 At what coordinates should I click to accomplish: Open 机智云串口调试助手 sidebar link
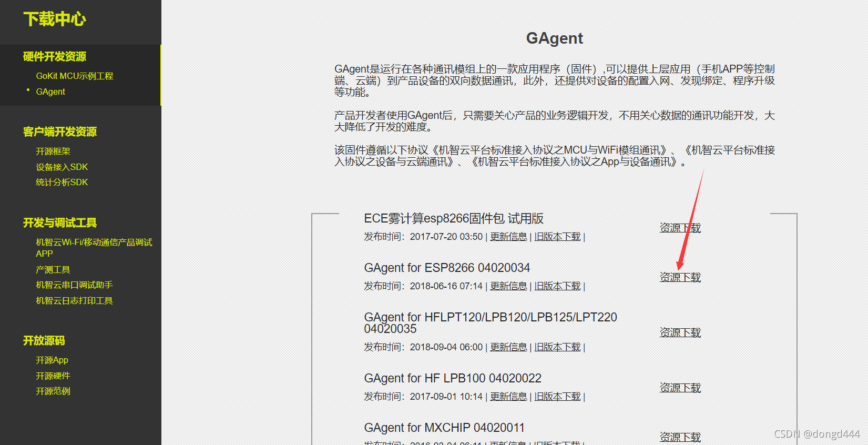coord(75,285)
